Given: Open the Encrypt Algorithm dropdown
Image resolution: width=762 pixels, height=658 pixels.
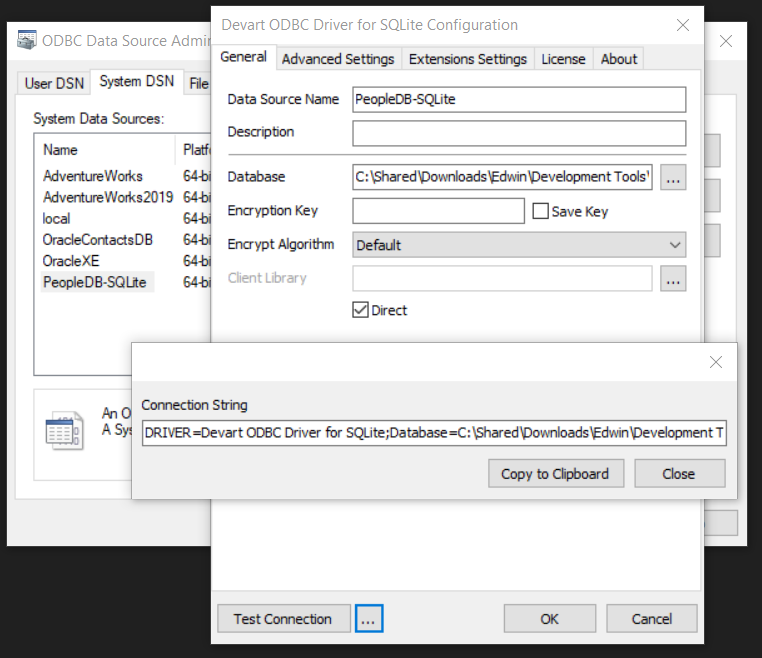Looking at the screenshot, I should [519, 245].
